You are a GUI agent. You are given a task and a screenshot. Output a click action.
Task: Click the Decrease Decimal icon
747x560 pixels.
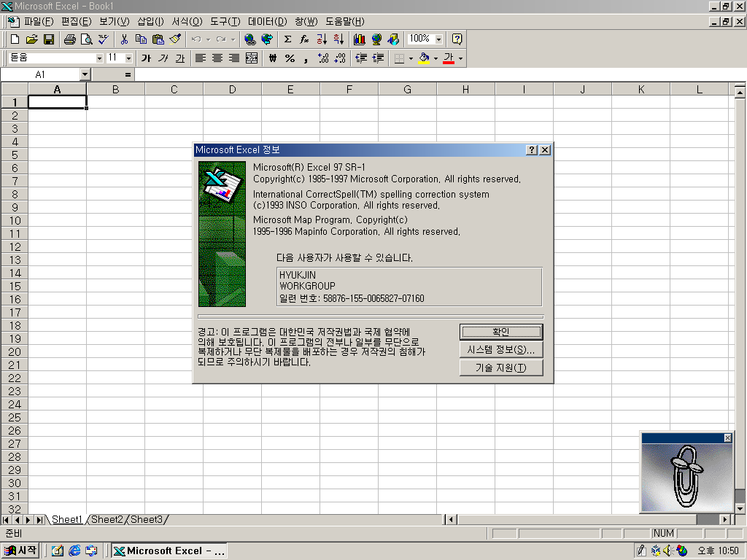coord(340,58)
